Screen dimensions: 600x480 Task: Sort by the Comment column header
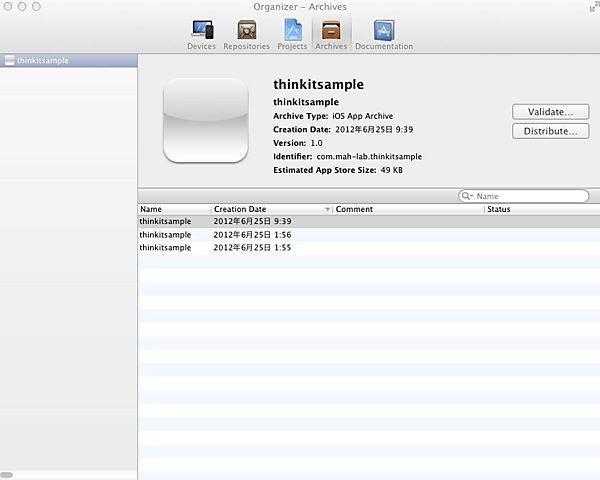point(407,209)
